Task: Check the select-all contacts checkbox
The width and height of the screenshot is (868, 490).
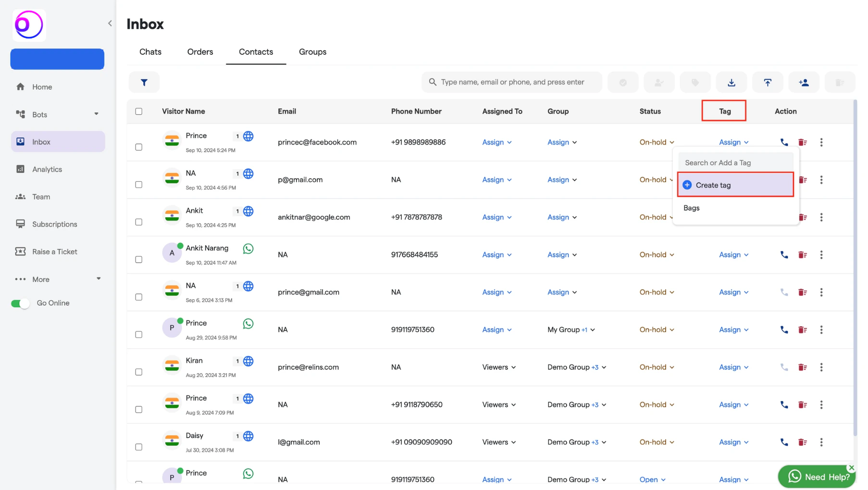Action: click(139, 111)
